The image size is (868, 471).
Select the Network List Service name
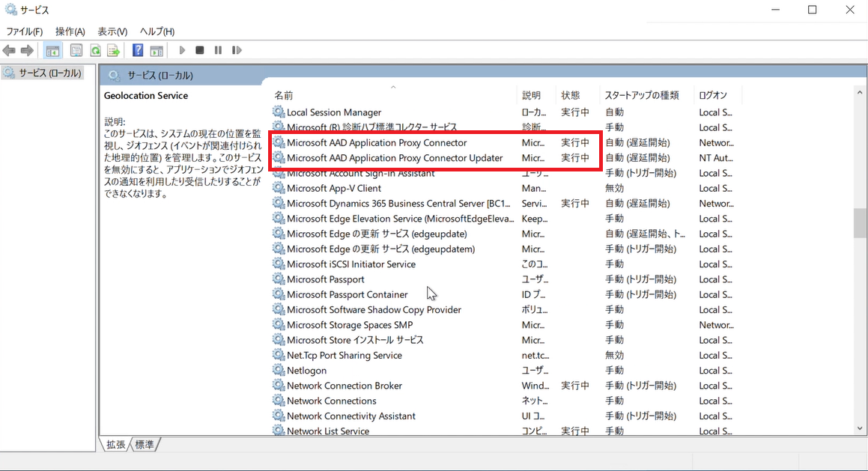click(328, 431)
